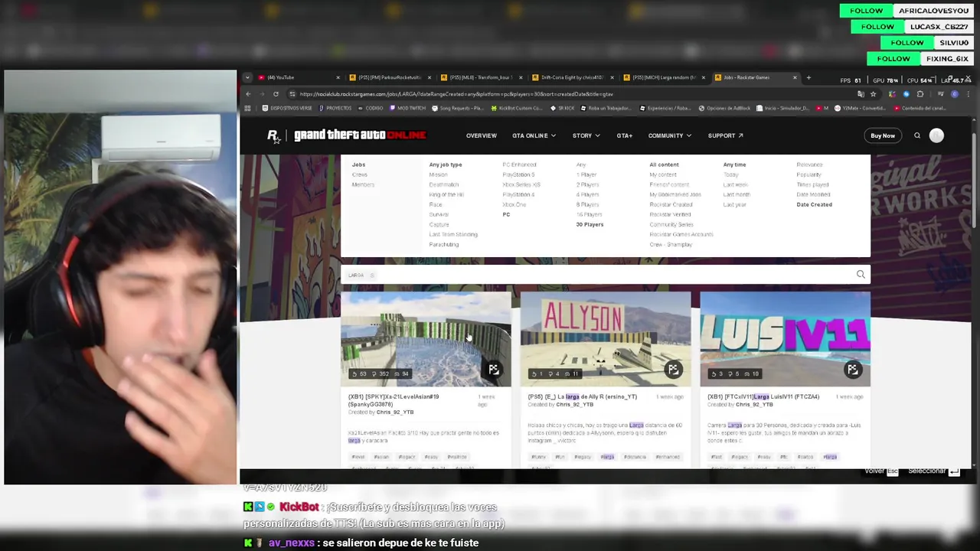The height and width of the screenshot is (551, 980).
Task: Select the Members search category
Action: [x=363, y=184]
